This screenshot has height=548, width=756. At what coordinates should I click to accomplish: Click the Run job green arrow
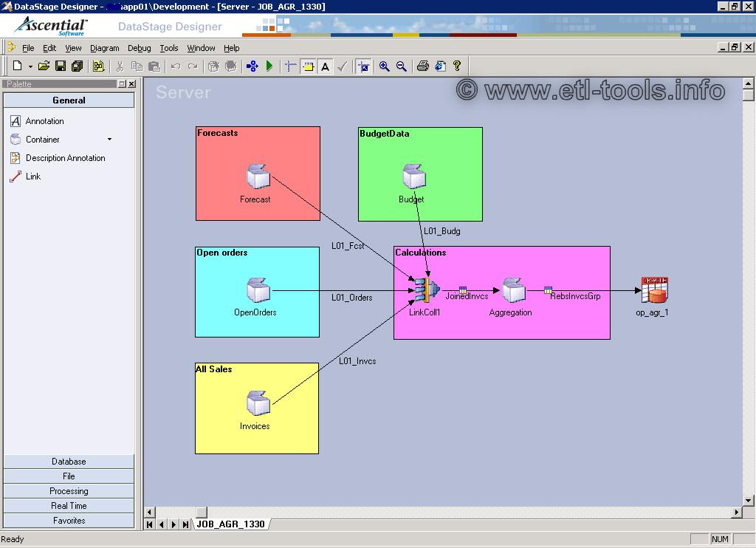pyautogui.click(x=269, y=66)
